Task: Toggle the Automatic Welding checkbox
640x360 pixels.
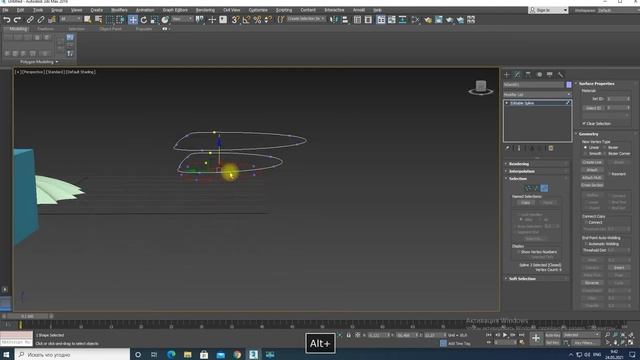Action: (x=586, y=244)
